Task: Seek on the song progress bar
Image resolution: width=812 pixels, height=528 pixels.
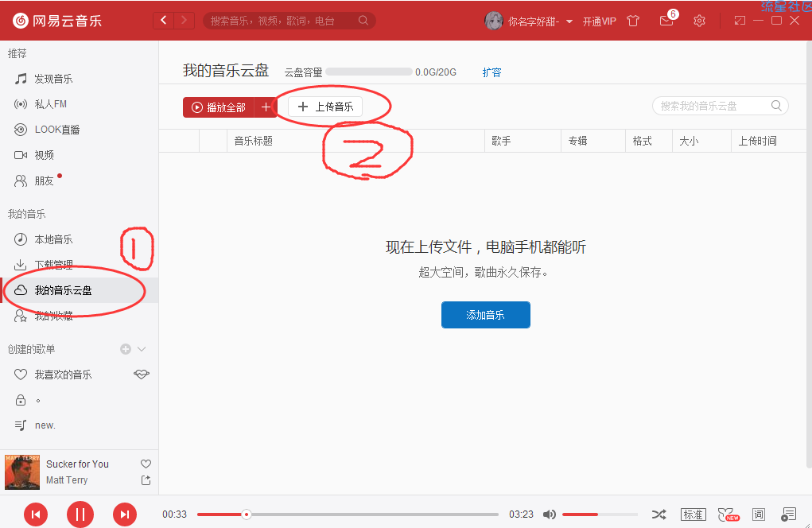Action: [348, 514]
